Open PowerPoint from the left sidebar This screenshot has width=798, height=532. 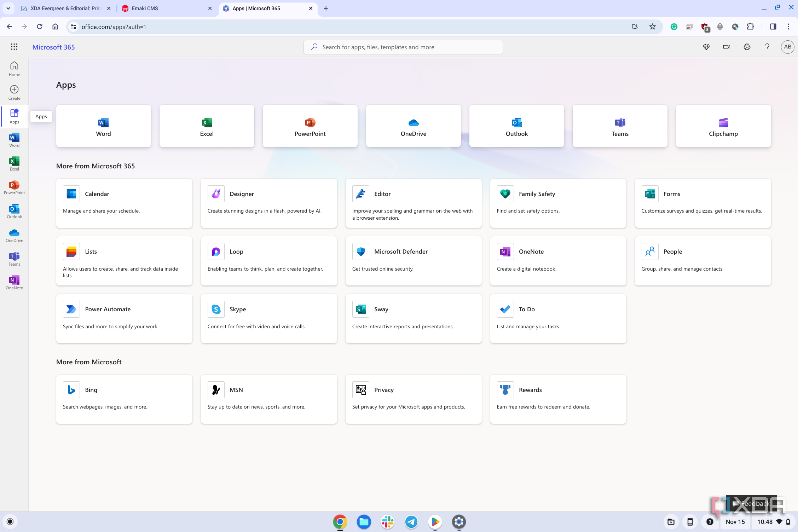[x=14, y=187]
